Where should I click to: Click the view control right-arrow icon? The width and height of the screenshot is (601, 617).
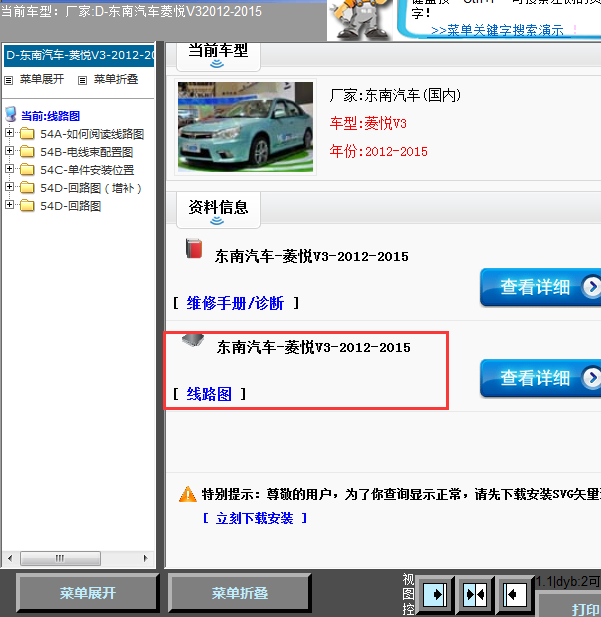[435, 594]
